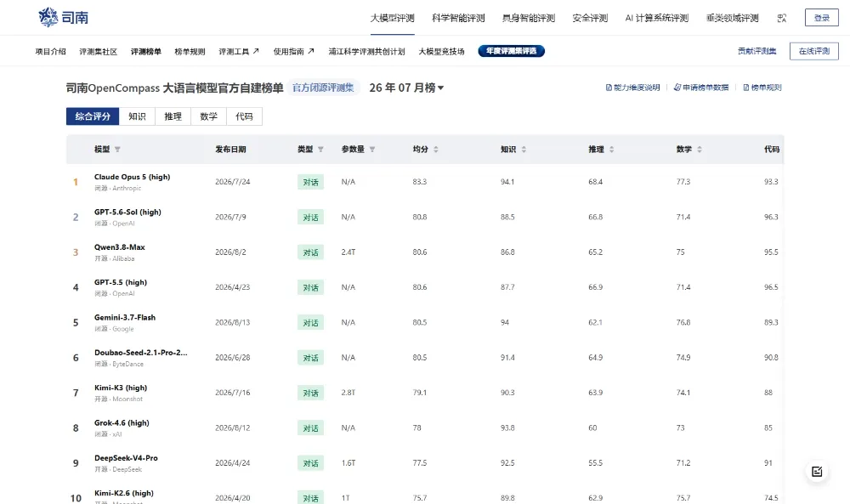Image resolution: width=850 pixels, height=504 pixels.
Task: Switch to the 知识 score tab
Action: pyautogui.click(x=137, y=116)
